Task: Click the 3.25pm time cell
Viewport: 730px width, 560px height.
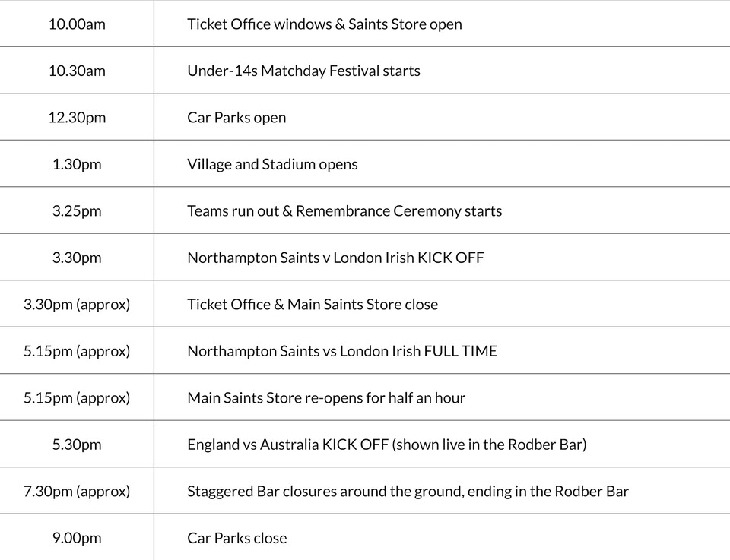Action: tap(77, 211)
